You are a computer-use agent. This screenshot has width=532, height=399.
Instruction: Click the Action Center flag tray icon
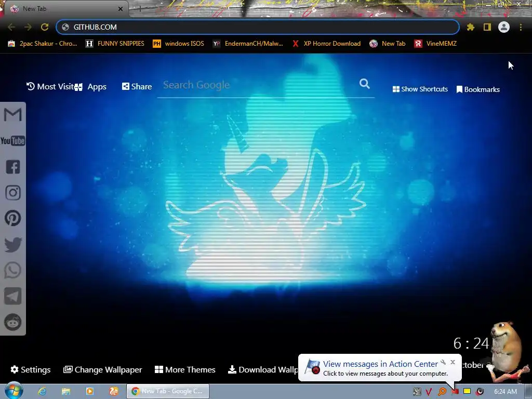455,392
